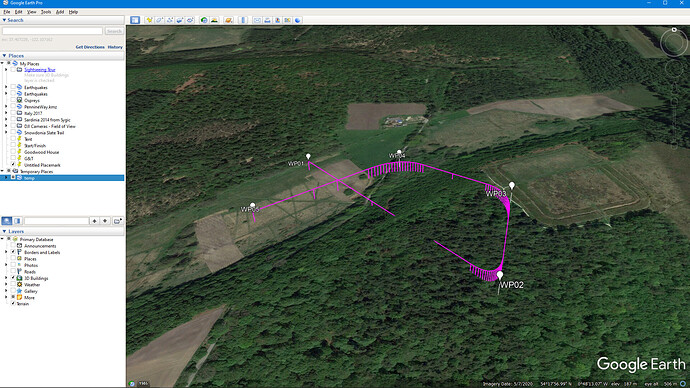
Task: Open the View menu
Action: pyautogui.click(x=32, y=12)
